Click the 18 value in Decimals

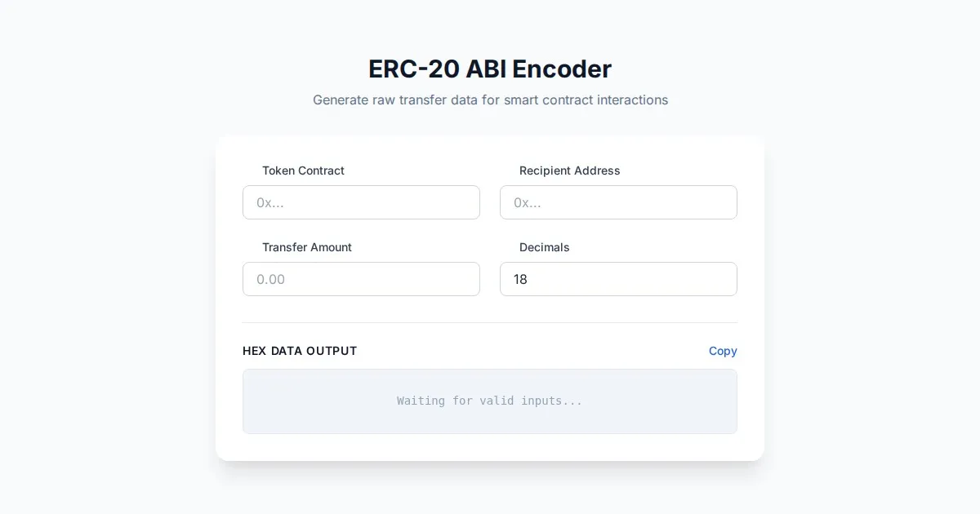click(520, 279)
